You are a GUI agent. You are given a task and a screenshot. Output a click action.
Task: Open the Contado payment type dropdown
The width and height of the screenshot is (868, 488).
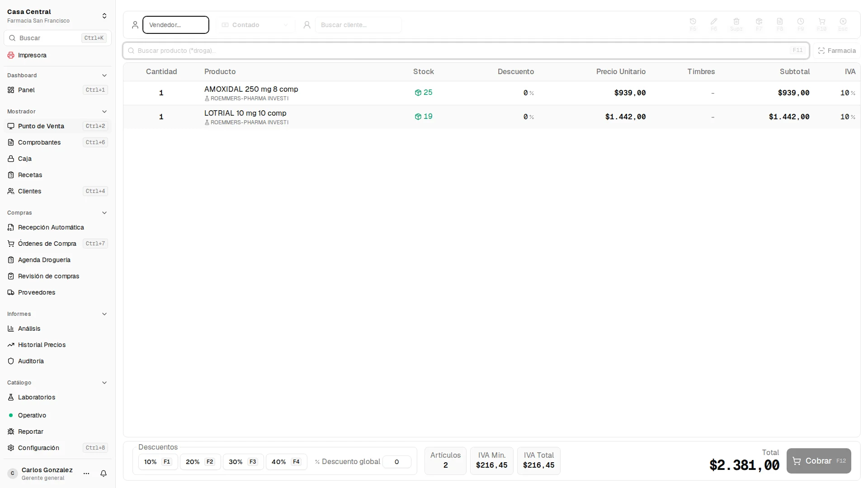click(255, 25)
